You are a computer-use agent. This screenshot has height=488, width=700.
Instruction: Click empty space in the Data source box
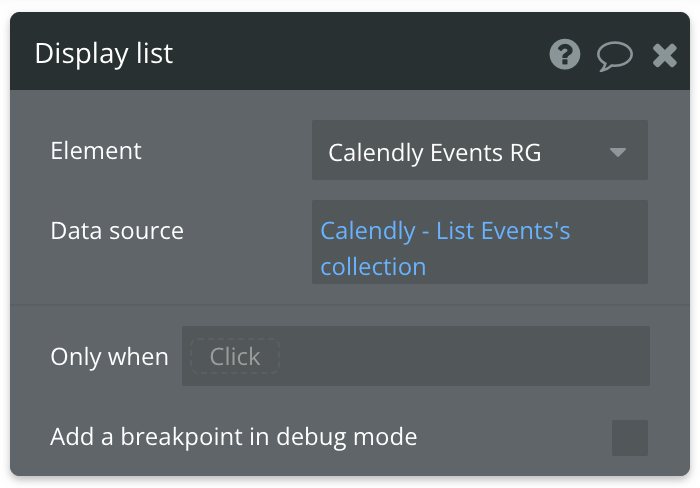coord(536,267)
